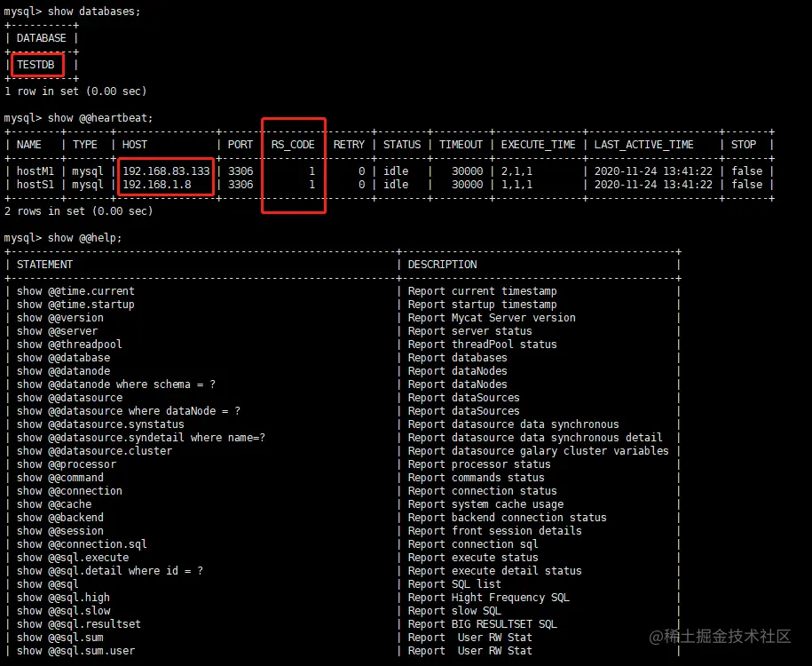Select 'show @@datanode where schema = ?' statement

click(116, 385)
